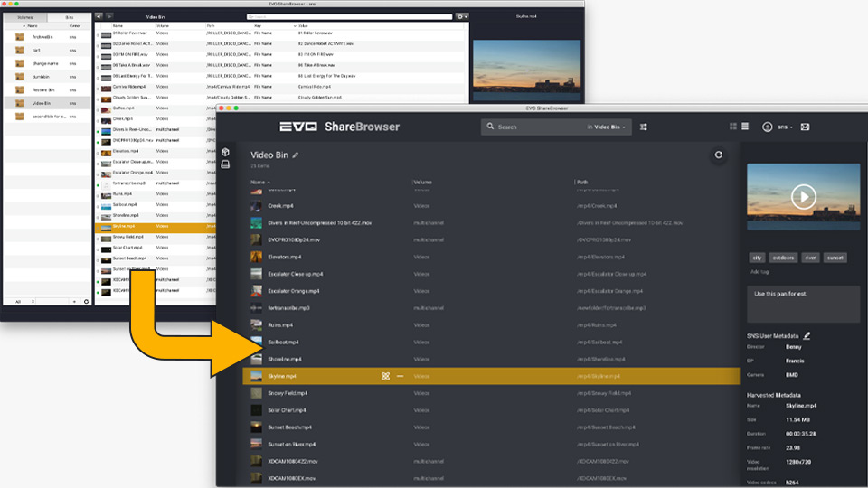Image resolution: width=868 pixels, height=488 pixels.
Task: Select Carnival Ride.mp4 in old window
Action: (281, 87)
